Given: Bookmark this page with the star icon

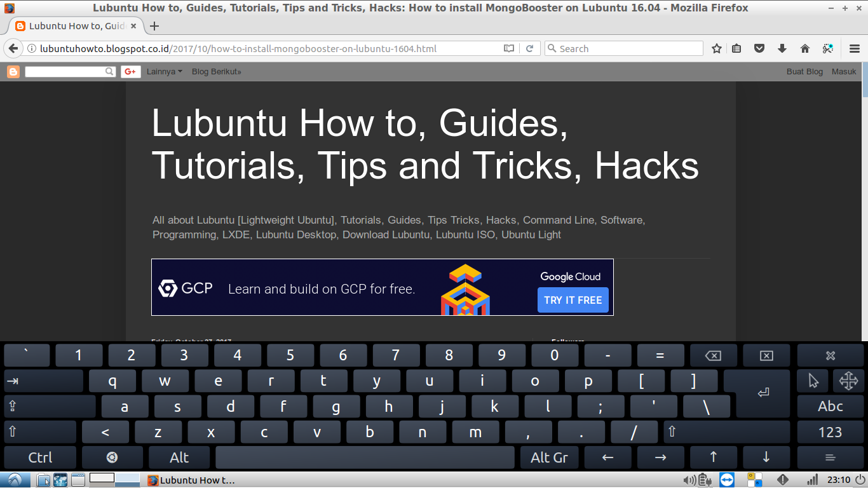Looking at the screenshot, I should (716, 48).
